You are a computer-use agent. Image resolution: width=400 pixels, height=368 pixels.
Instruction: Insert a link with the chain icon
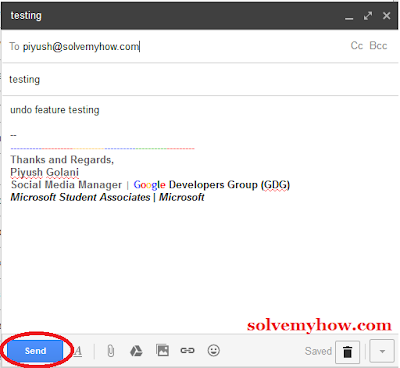[x=187, y=350]
